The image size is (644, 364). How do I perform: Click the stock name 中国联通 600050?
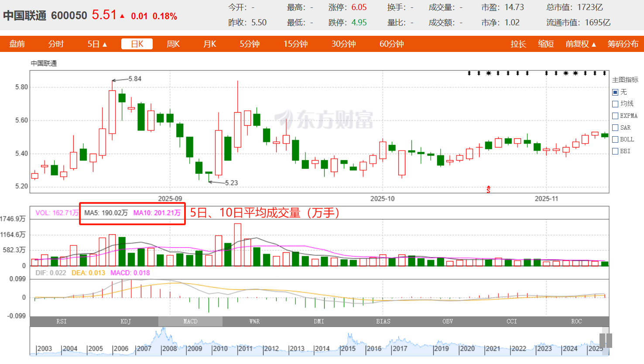45,16
